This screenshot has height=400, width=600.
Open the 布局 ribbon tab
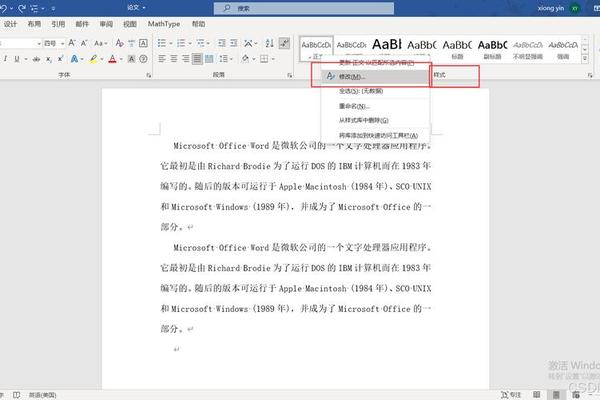34,24
